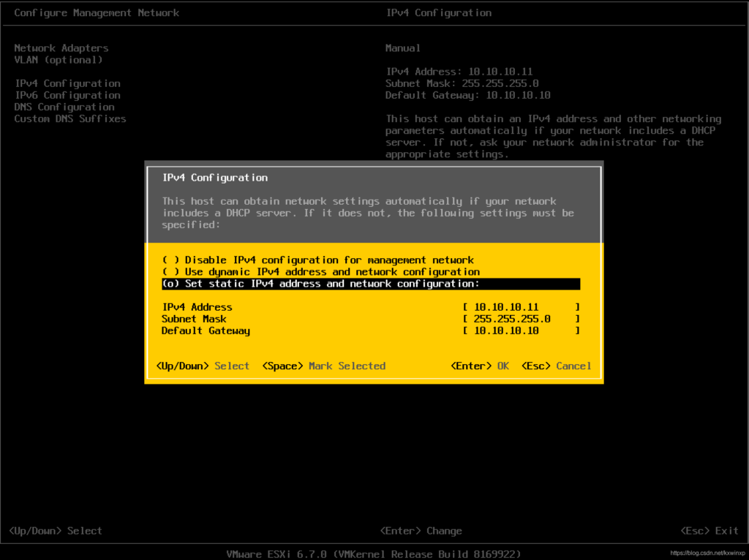Screen dimensions: 749x560
Task: Click the Default Gateway input field
Action: click(x=521, y=330)
